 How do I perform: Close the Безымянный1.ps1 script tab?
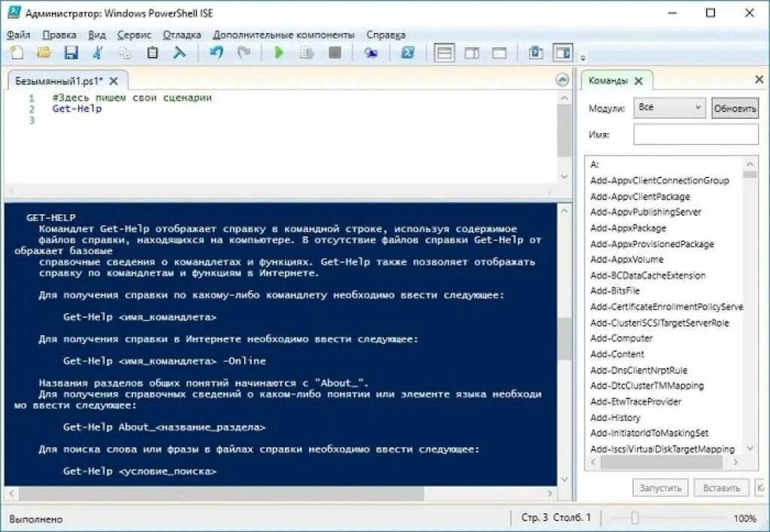[114, 81]
